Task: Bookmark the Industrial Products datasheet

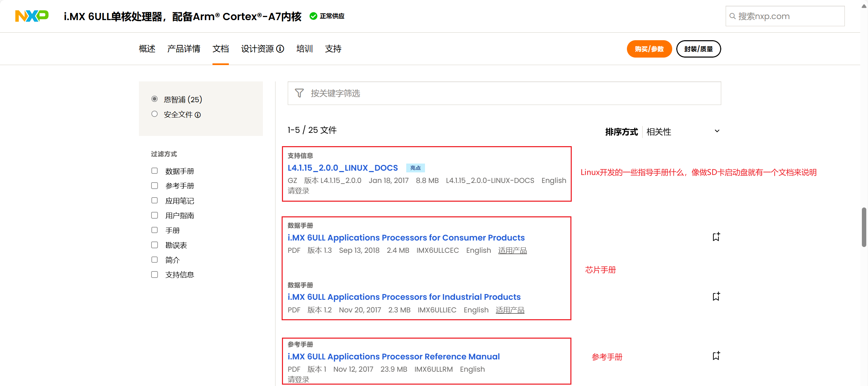Action: (716, 296)
